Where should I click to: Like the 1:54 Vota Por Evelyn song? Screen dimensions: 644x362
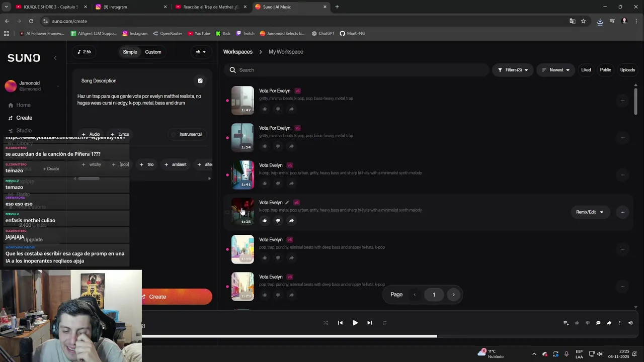click(265, 146)
